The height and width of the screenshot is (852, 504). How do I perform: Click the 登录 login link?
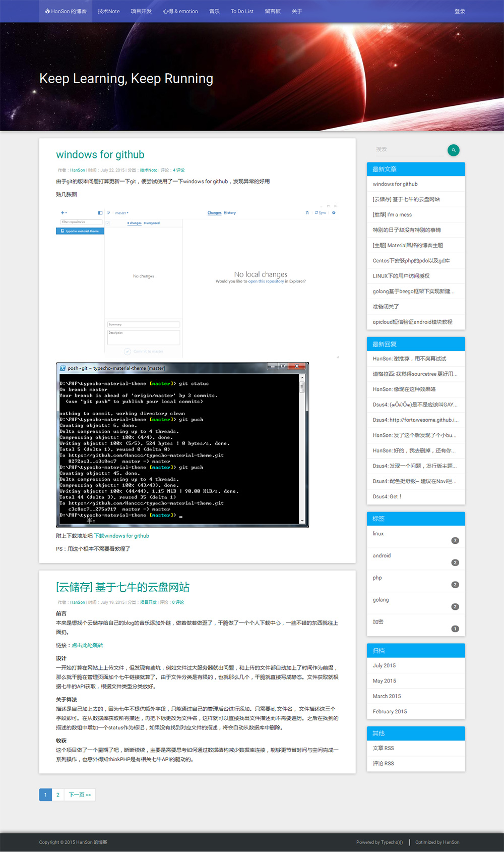[x=460, y=11]
